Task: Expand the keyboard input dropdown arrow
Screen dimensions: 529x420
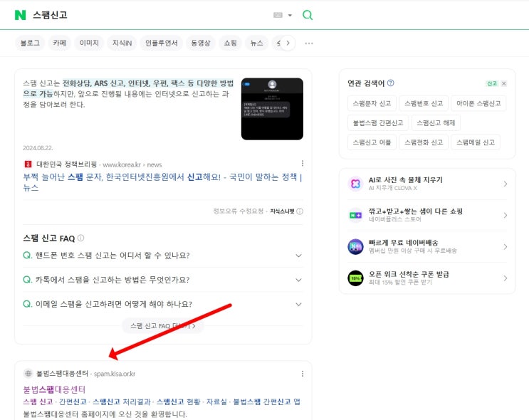Action: (290, 15)
